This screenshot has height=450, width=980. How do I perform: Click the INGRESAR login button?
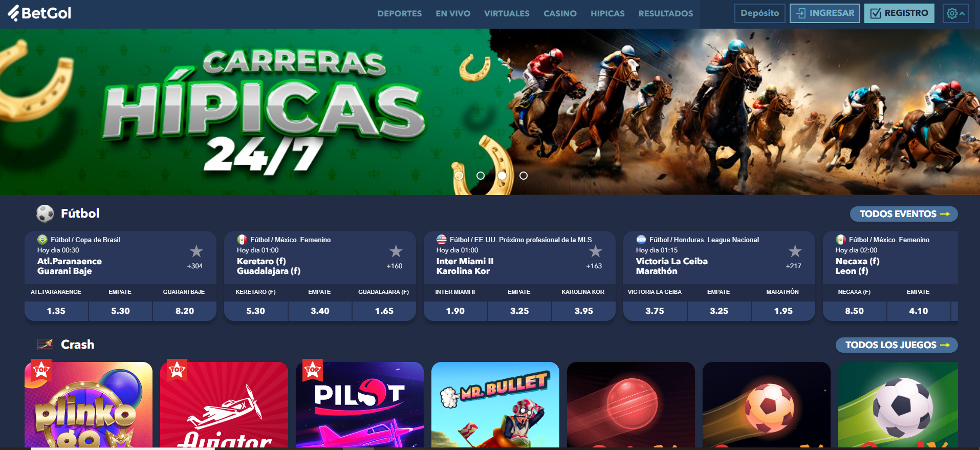pos(825,13)
